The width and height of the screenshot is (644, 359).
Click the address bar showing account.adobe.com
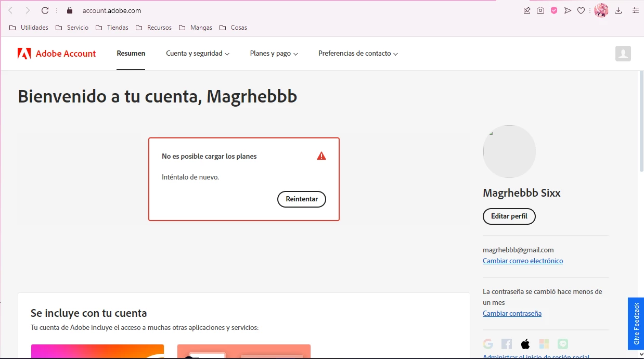[x=111, y=10]
